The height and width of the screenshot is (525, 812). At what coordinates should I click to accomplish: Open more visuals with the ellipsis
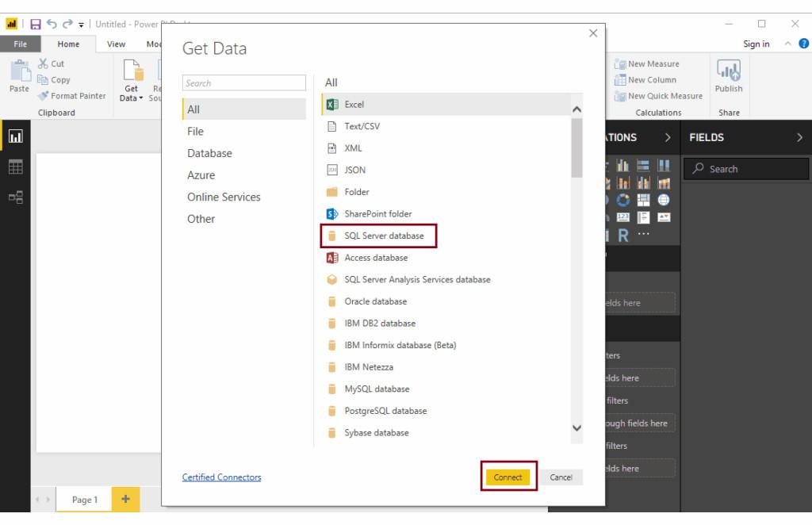[x=643, y=233]
